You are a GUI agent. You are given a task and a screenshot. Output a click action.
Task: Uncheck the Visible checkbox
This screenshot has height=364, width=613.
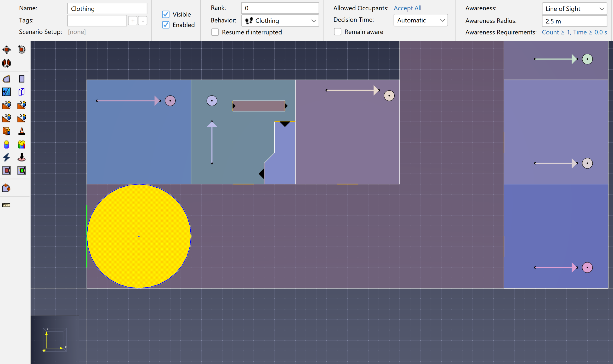(x=166, y=14)
